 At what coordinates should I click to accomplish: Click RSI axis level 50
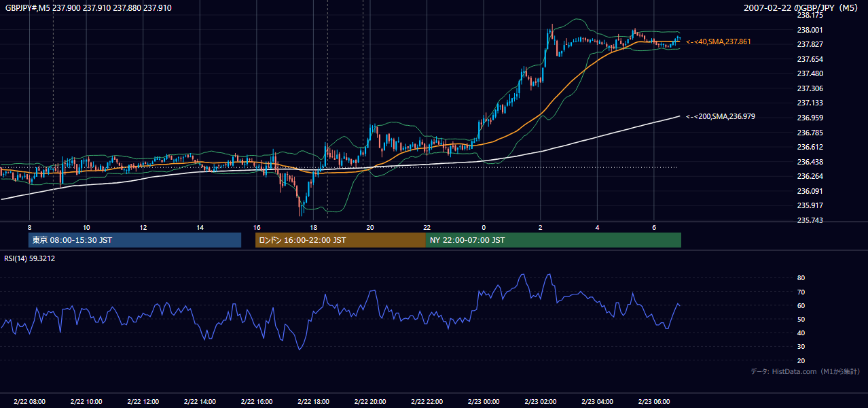[x=801, y=319]
